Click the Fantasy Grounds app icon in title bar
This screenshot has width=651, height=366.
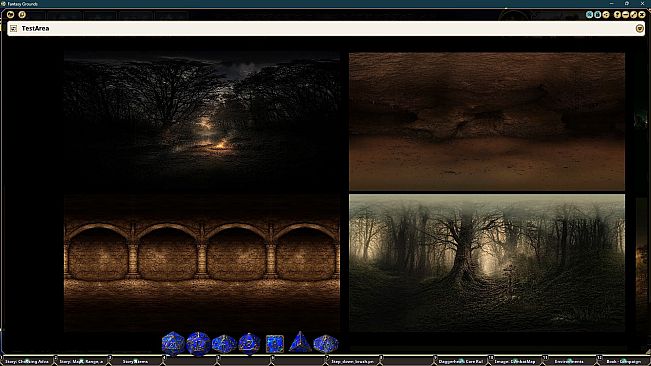click(x=3, y=3)
